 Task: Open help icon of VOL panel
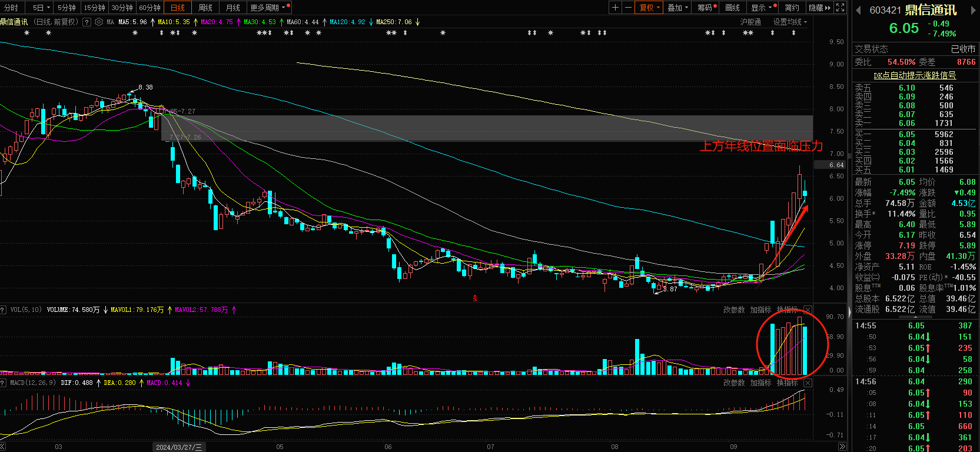3,310
